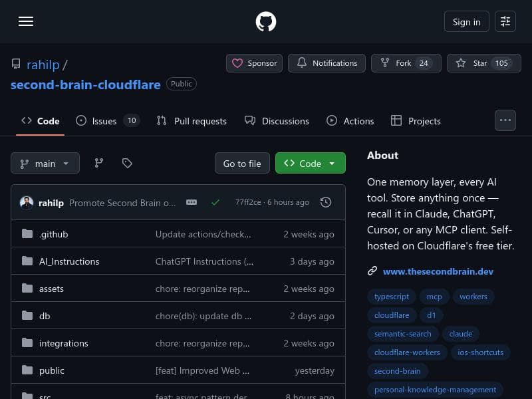Image resolution: width=532 pixels, height=399 pixels.
Task: Select the mcp topic tag
Action: [x=434, y=297]
